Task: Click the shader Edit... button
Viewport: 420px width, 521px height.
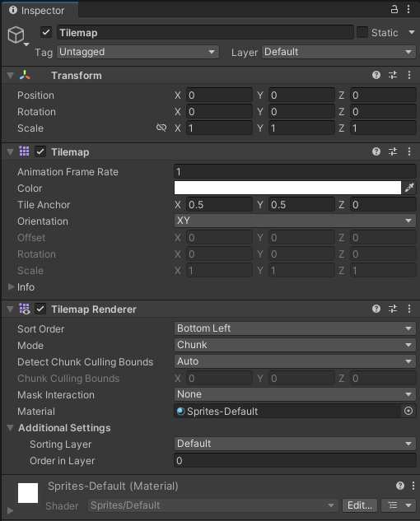Action: point(360,505)
